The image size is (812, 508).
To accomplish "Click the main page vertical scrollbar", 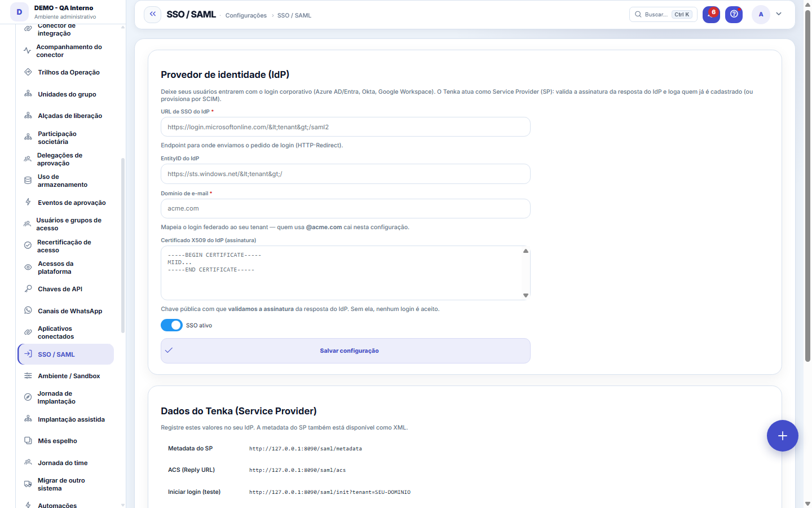I will (807, 186).
